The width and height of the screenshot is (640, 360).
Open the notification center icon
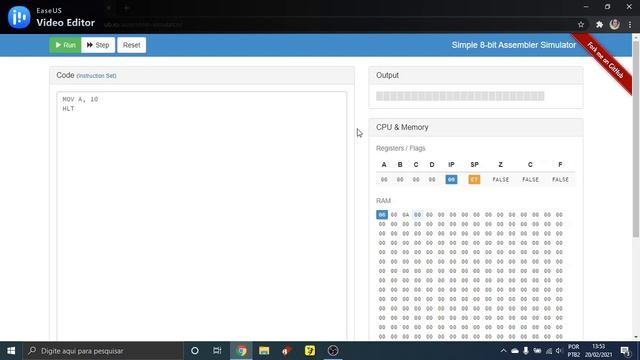click(x=625, y=351)
